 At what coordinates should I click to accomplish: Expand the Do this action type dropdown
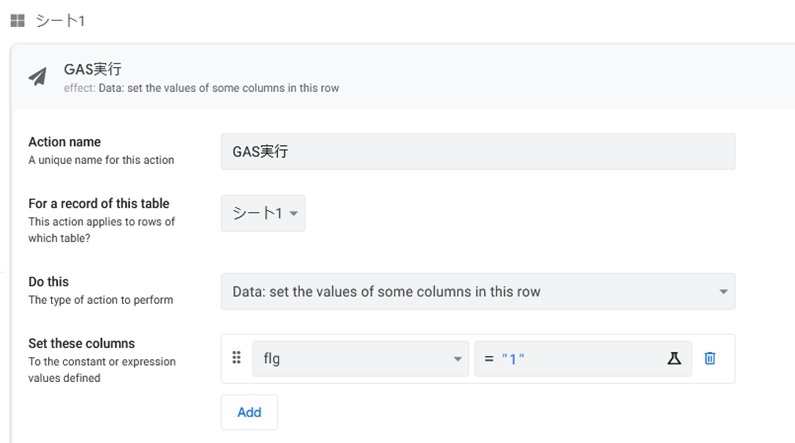pyautogui.click(x=477, y=292)
